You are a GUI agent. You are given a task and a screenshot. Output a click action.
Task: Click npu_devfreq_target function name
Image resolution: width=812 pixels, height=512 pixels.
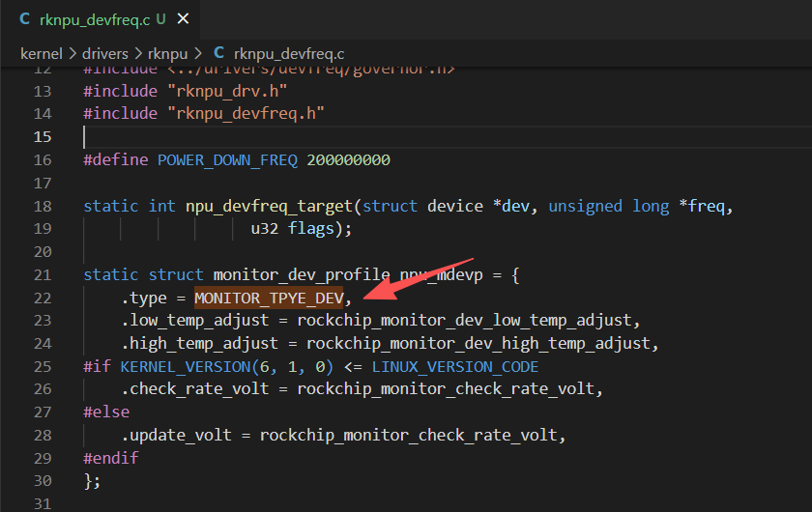coord(270,206)
